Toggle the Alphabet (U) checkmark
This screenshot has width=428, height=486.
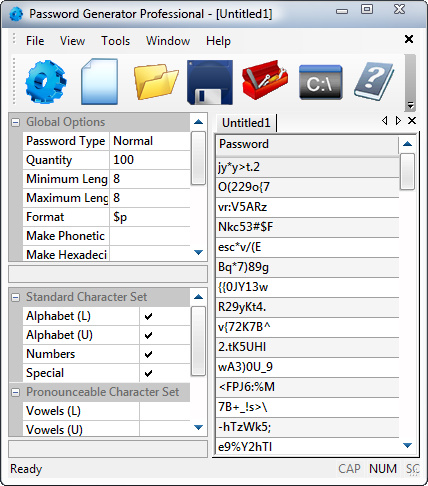pos(148,335)
